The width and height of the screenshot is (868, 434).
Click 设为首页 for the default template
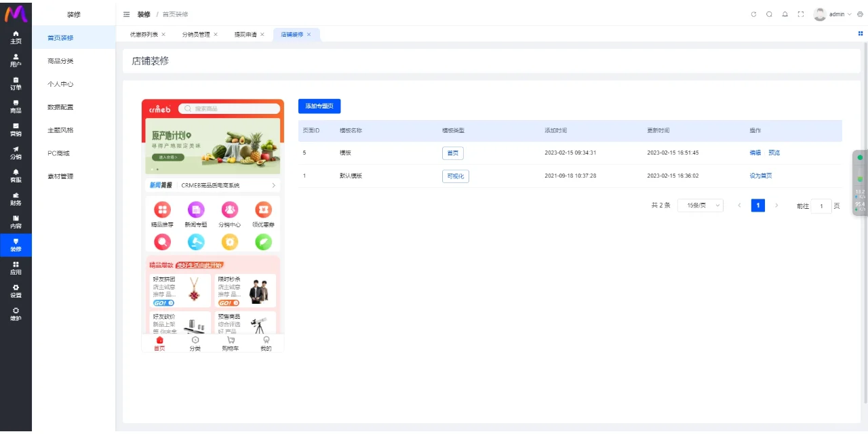760,176
